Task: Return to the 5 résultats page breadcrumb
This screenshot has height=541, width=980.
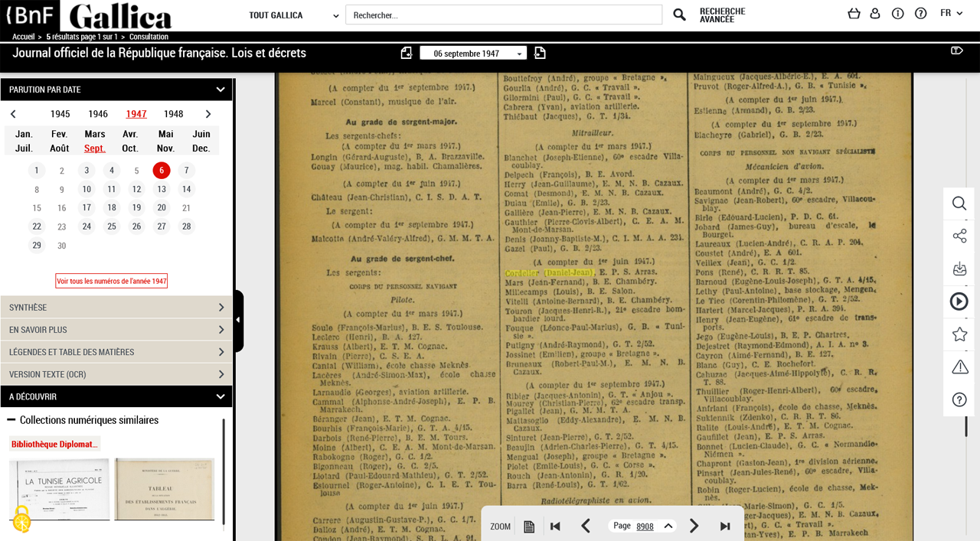Action: point(82,37)
